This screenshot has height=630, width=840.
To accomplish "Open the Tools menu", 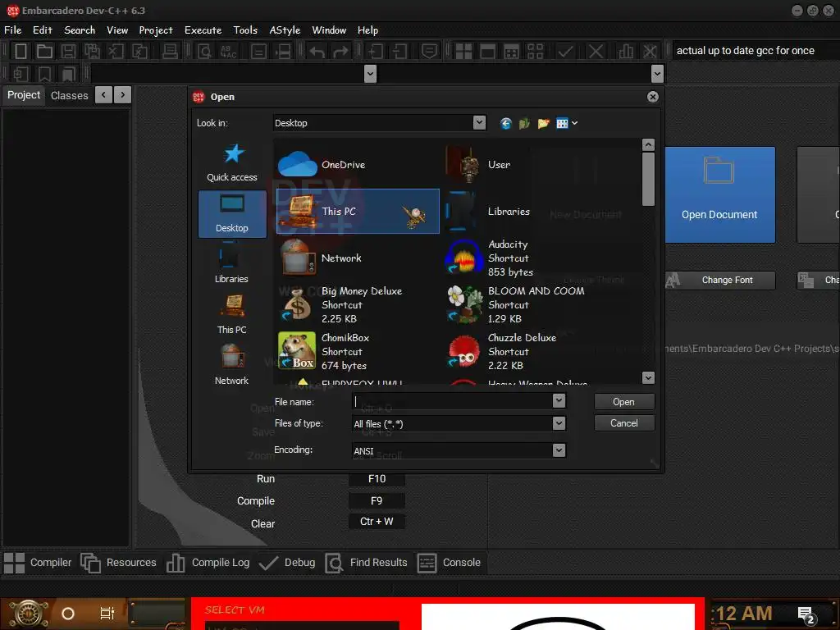I will click(x=245, y=30).
